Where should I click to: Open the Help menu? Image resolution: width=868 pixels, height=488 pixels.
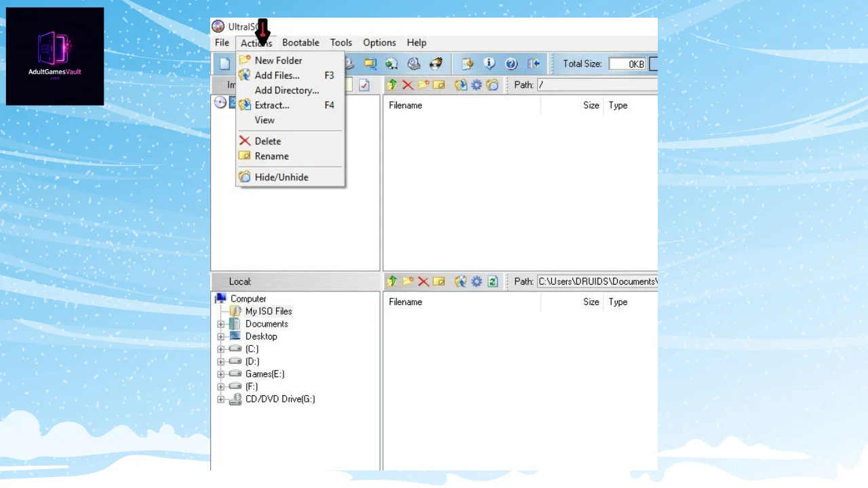[416, 43]
